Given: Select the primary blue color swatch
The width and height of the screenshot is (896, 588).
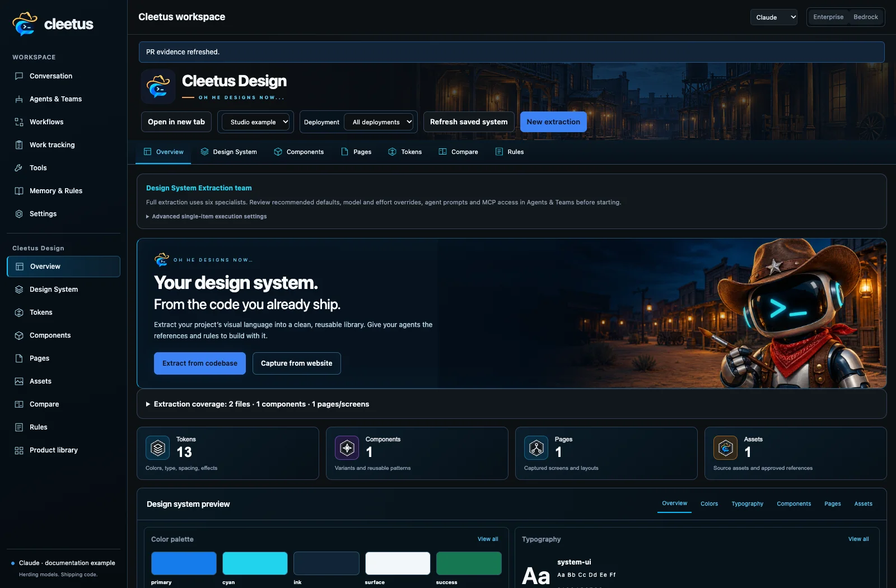Looking at the screenshot, I should (x=184, y=563).
